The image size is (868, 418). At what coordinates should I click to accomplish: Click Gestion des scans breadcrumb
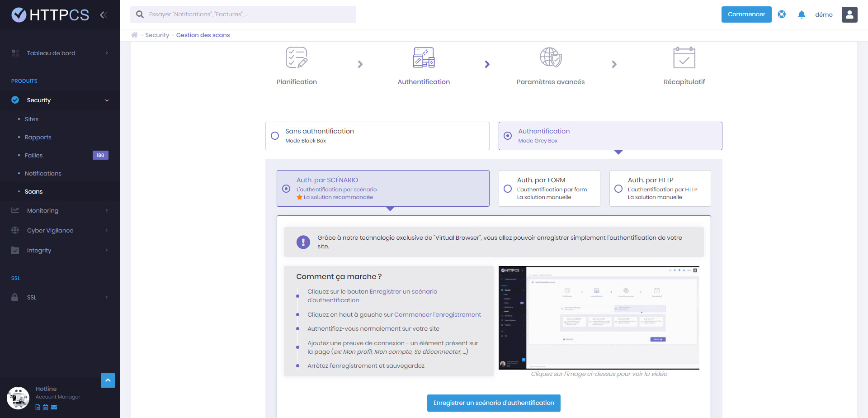tap(203, 35)
